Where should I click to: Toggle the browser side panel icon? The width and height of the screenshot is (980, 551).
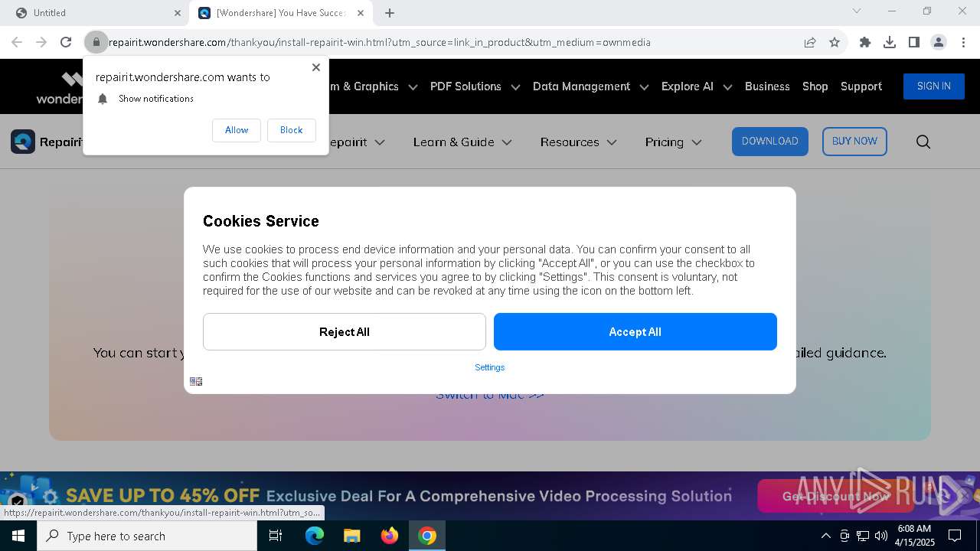(914, 42)
